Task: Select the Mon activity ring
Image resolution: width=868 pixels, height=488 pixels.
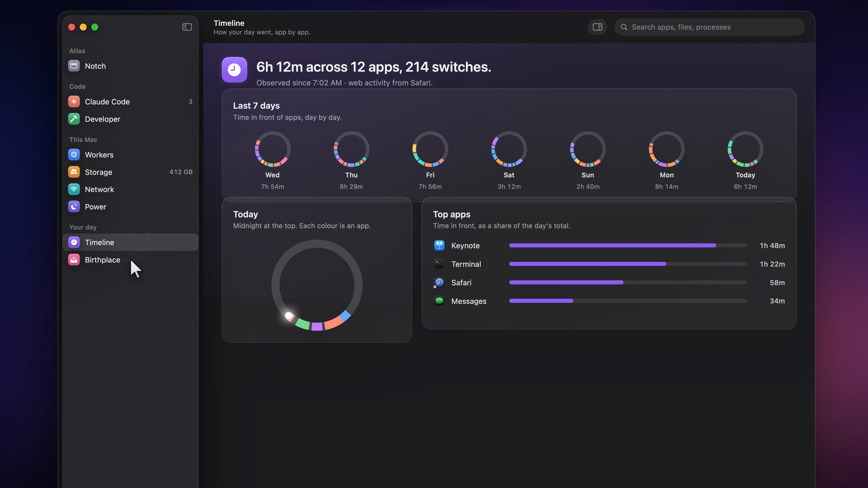Action: [x=667, y=149]
